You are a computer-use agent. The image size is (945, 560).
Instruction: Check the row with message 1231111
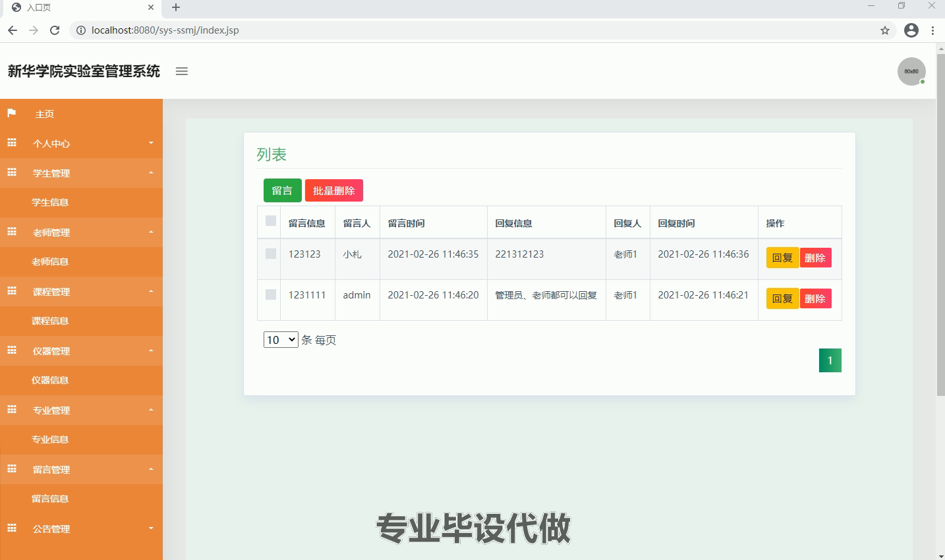tap(271, 294)
